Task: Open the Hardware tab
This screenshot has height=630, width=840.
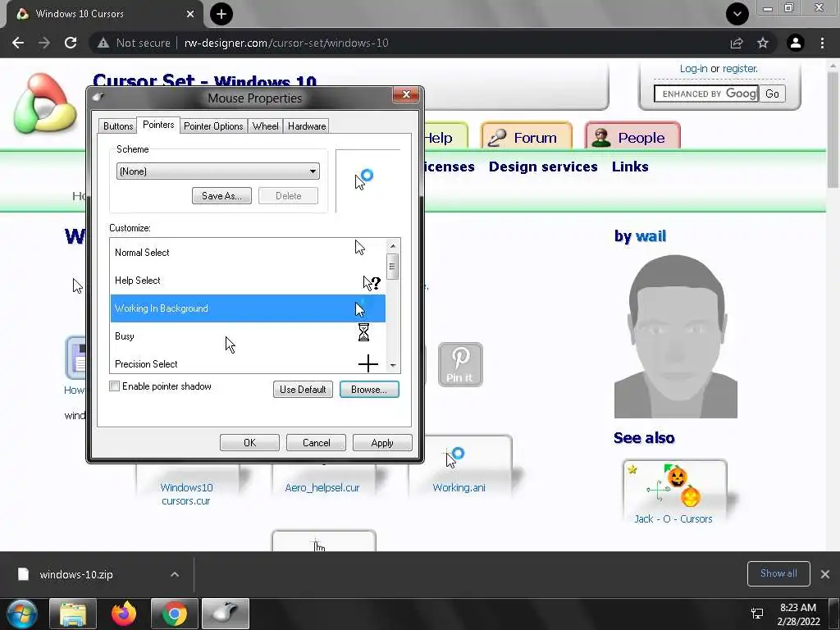Action: tap(307, 126)
